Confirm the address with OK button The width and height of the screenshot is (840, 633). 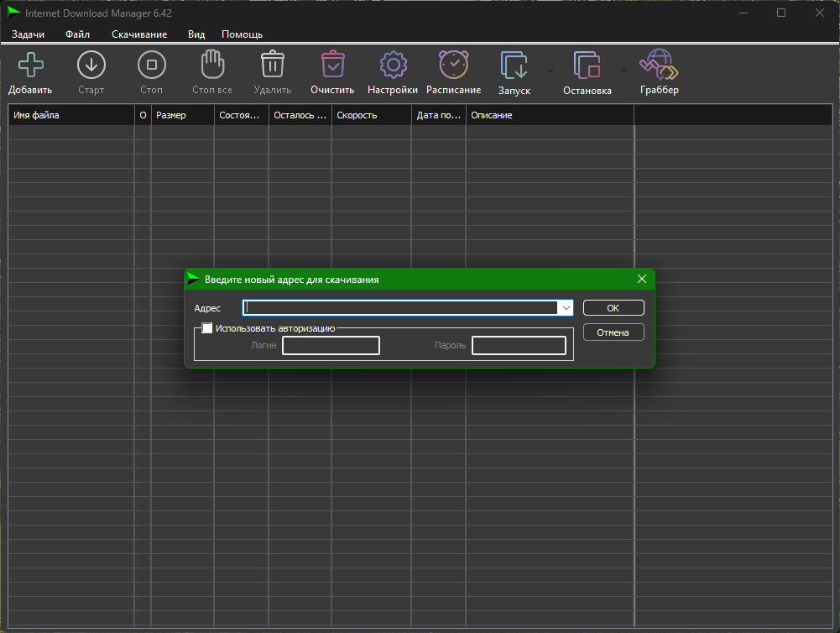pos(613,307)
